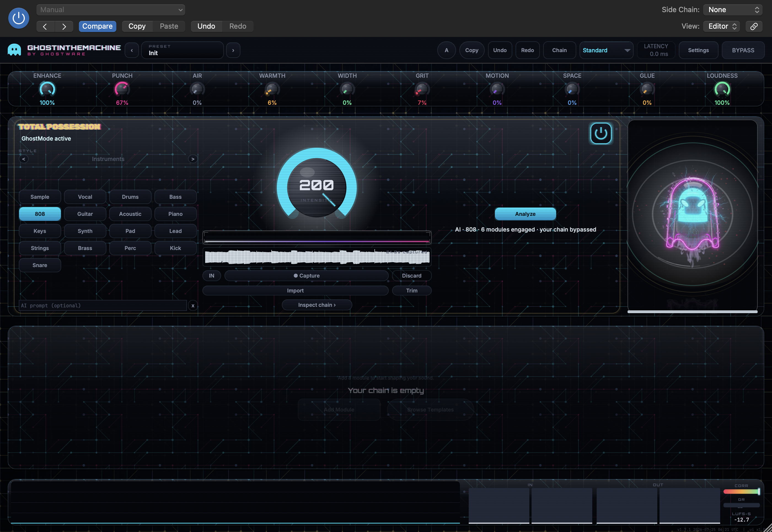Click plugin header Copy button
Screen dimensions: 772x532
472,50
